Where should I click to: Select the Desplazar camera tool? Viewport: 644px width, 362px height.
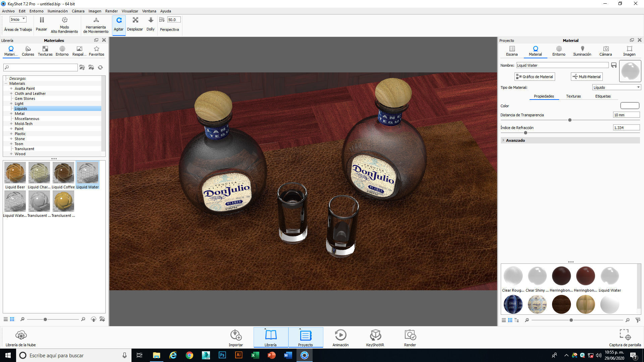[135, 20]
